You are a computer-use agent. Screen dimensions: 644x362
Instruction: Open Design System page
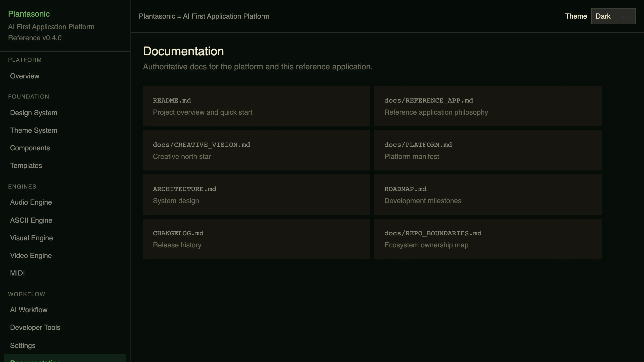click(65, 113)
